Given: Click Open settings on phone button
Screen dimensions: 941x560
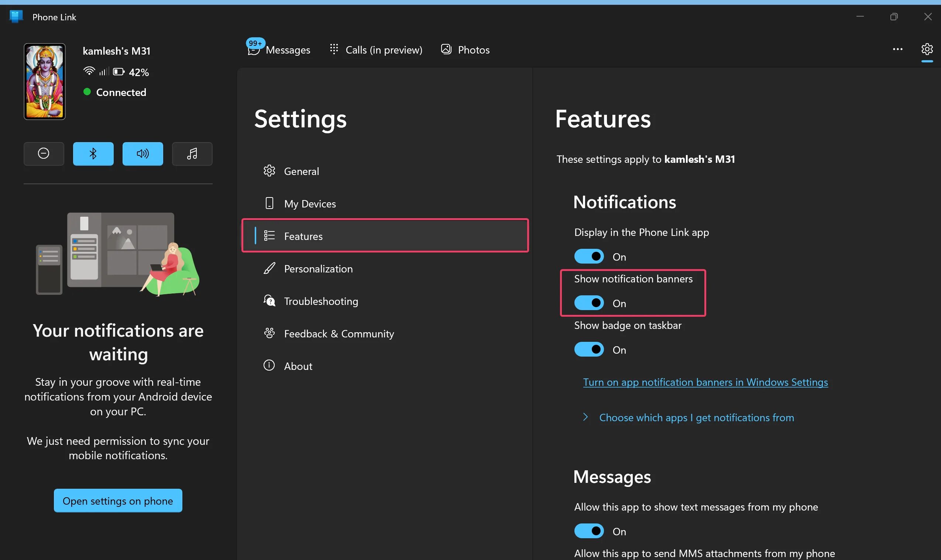Looking at the screenshot, I should click(x=118, y=501).
